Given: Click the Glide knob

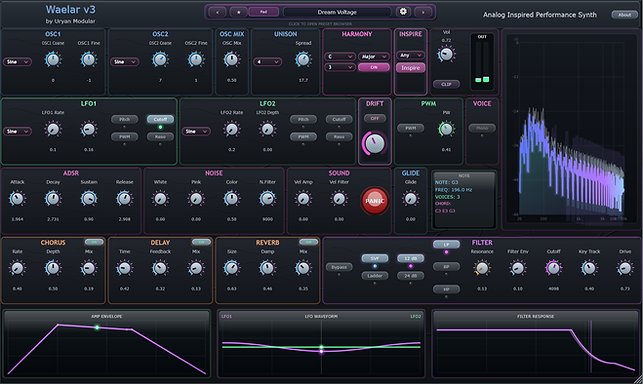Looking at the screenshot, I should [x=410, y=199].
